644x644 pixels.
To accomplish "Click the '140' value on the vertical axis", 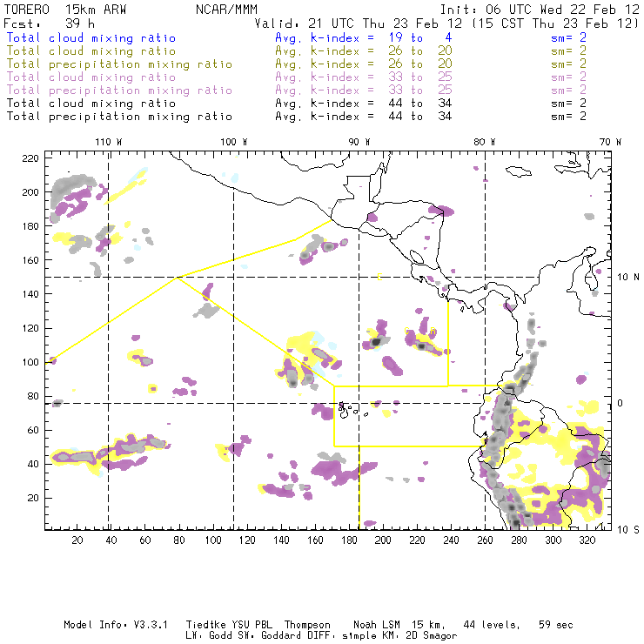I will [30, 294].
